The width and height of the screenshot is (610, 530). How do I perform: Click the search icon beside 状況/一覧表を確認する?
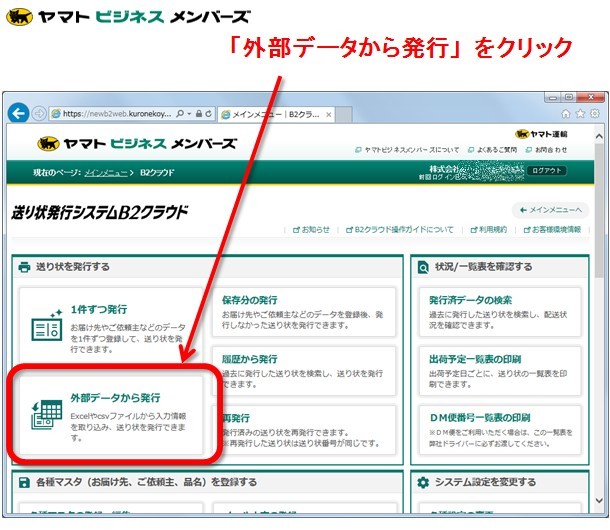[423, 267]
